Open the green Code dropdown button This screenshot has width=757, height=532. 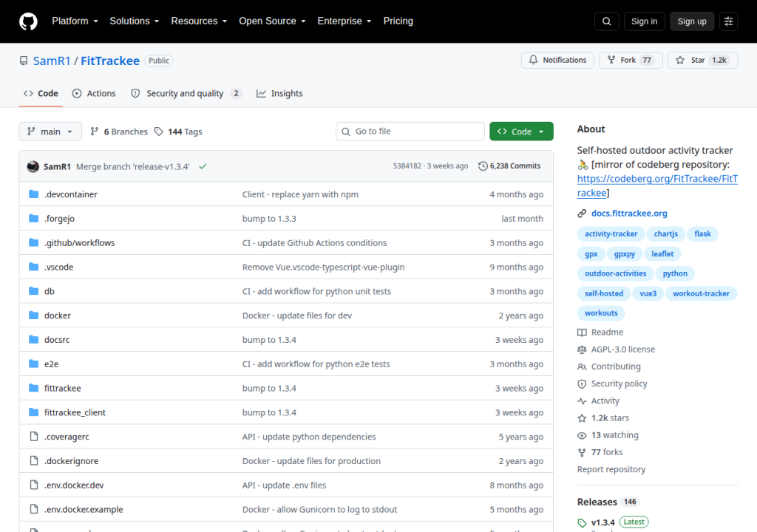point(521,132)
